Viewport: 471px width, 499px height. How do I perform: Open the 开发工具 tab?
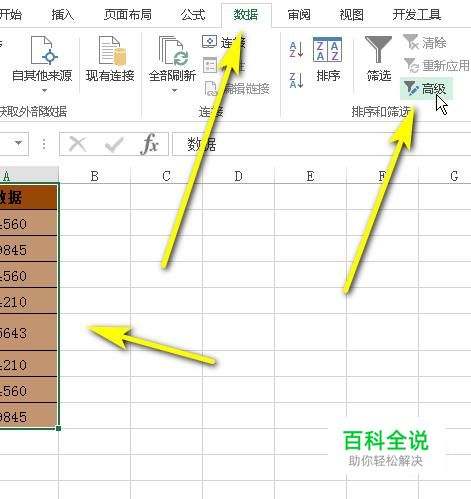(417, 15)
